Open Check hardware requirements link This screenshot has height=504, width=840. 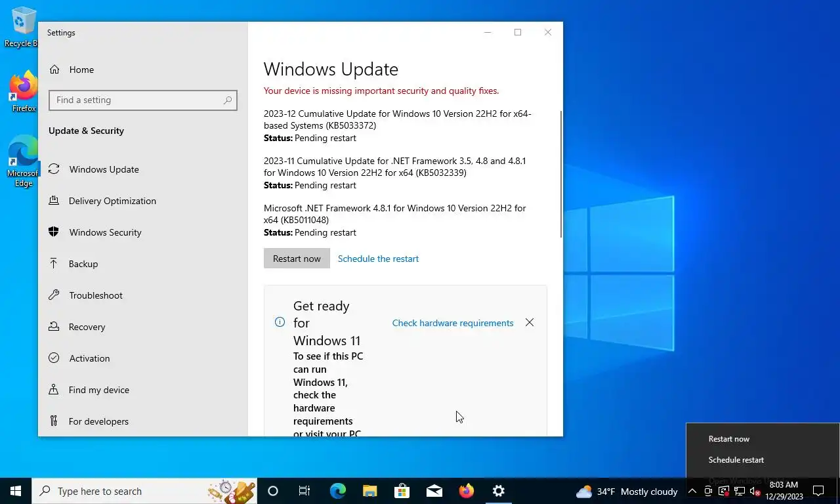point(453,323)
